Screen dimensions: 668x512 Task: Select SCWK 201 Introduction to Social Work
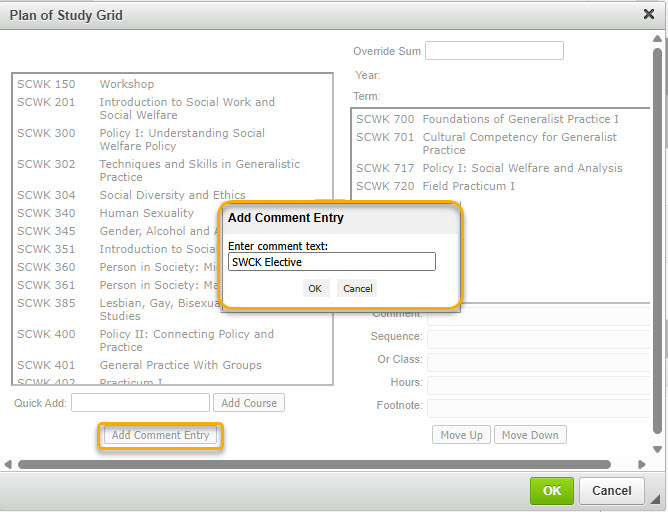172,108
